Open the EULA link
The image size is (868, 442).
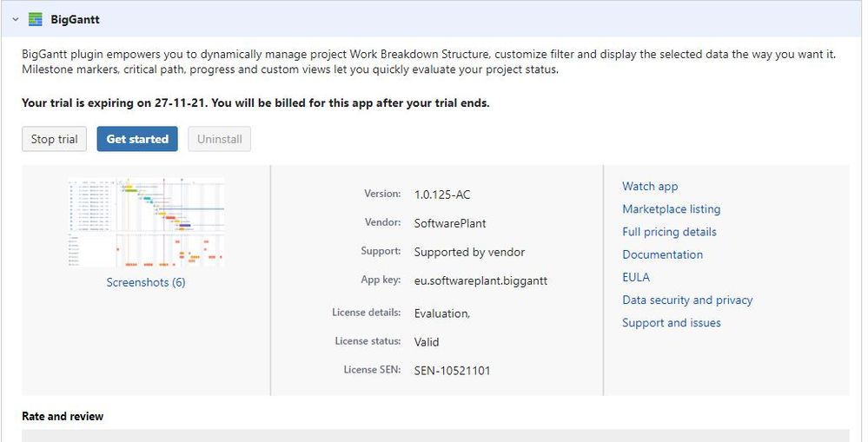[x=636, y=277]
